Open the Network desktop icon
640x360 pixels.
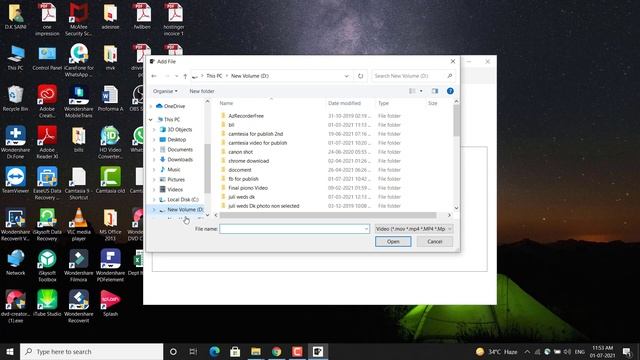[16, 262]
